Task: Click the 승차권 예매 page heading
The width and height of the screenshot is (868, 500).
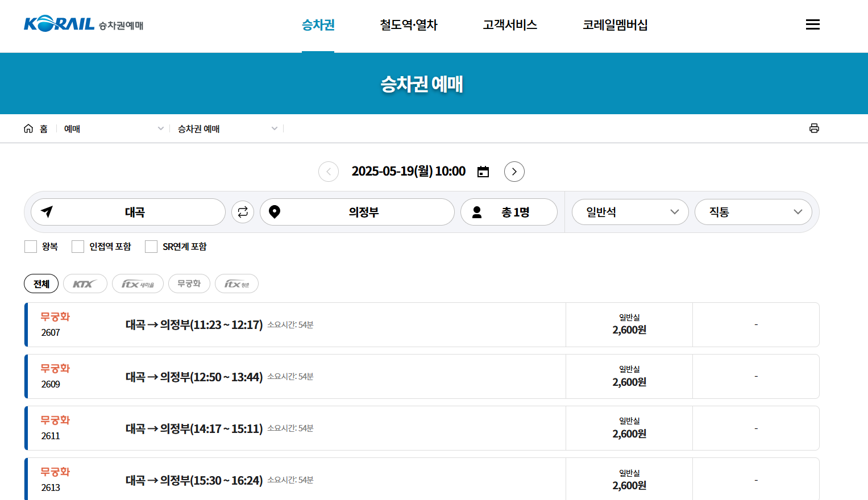Action: click(422, 84)
